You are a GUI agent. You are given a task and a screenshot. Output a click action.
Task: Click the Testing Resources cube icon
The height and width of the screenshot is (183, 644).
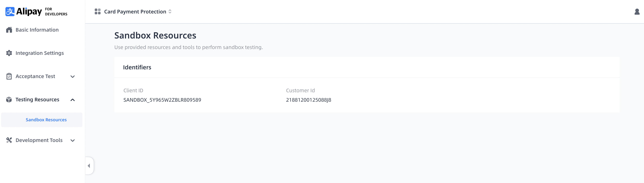click(9, 99)
